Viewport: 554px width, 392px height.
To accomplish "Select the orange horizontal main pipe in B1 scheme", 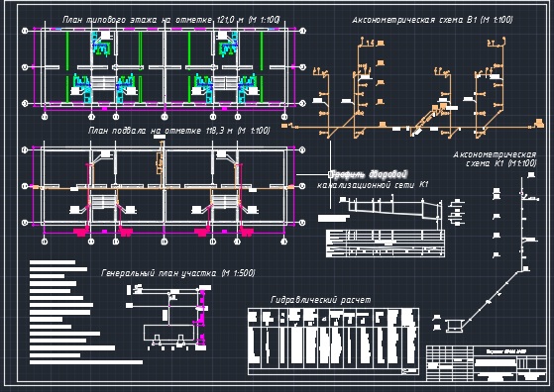I will [x=411, y=127].
